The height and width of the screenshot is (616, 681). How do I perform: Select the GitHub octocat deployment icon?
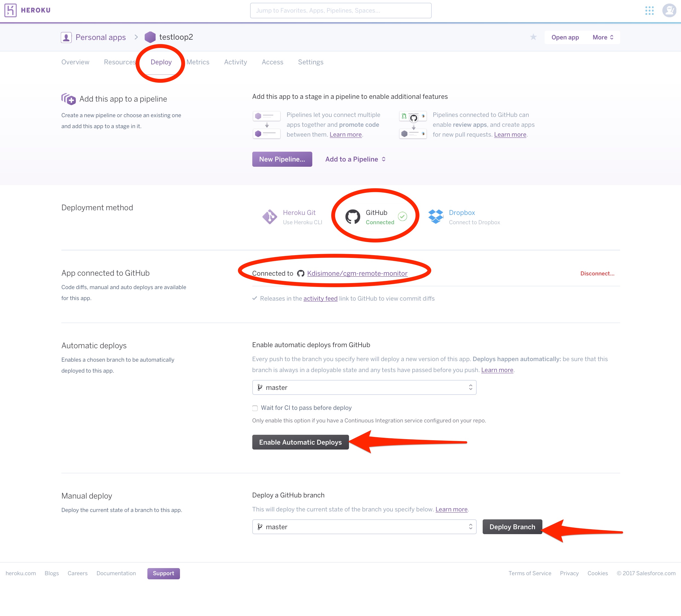[353, 217]
